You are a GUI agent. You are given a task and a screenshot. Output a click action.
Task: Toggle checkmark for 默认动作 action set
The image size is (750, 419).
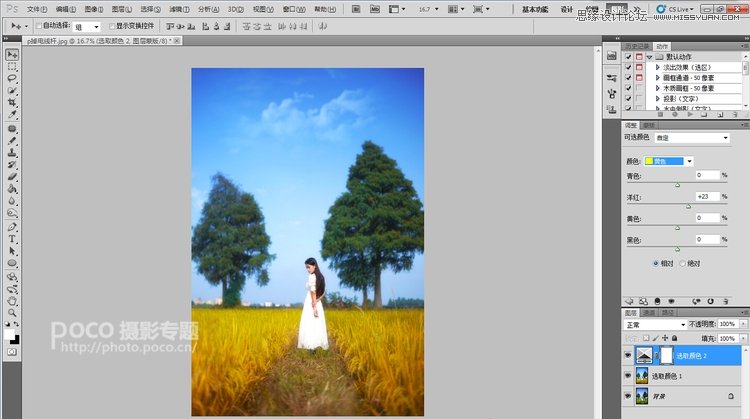click(x=629, y=57)
